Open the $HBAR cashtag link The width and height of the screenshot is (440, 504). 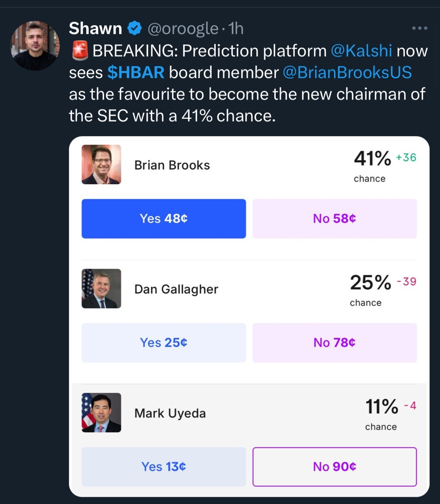pyautogui.click(x=136, y=73)
